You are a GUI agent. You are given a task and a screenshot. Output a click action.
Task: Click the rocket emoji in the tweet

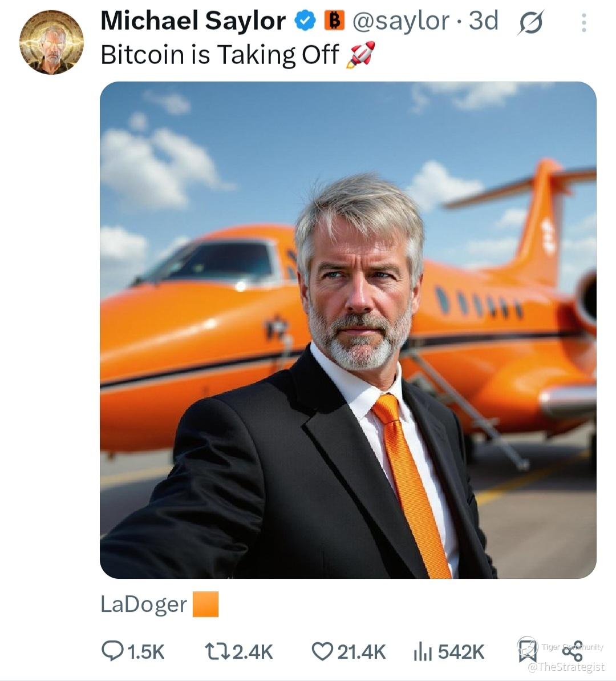(360, 55)
